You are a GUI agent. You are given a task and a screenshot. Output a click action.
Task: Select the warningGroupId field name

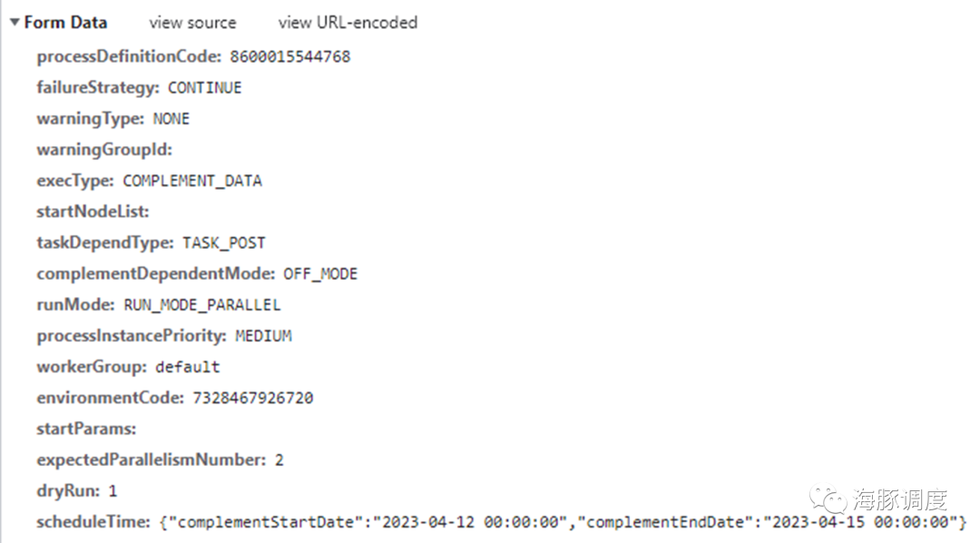click(103, 150)
